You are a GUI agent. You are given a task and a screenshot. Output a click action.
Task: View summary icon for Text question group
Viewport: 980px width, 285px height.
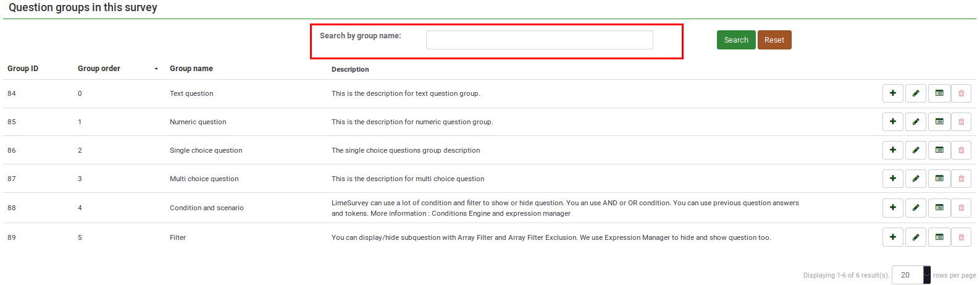939,93
